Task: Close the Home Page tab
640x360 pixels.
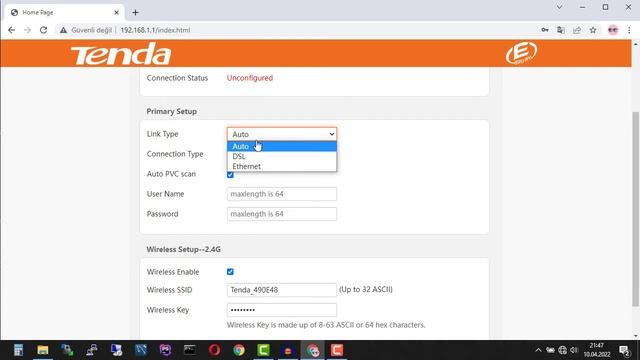Action: coord(116,13)
